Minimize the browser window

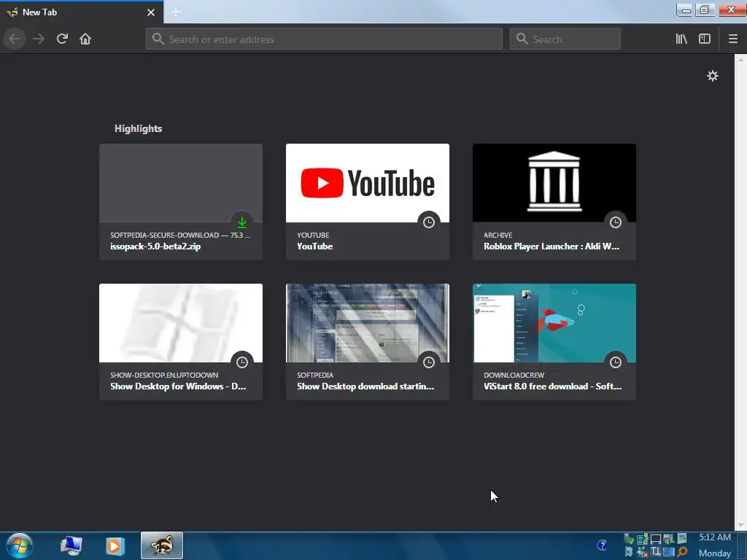tap(684, 10)
